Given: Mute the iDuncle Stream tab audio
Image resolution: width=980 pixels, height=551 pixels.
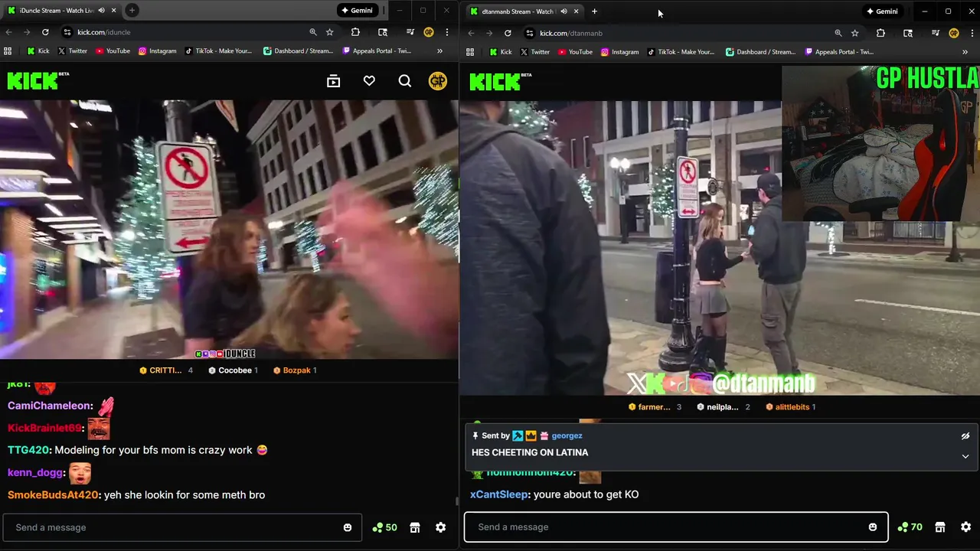Looking at the screenshot, I should [101, 11].
